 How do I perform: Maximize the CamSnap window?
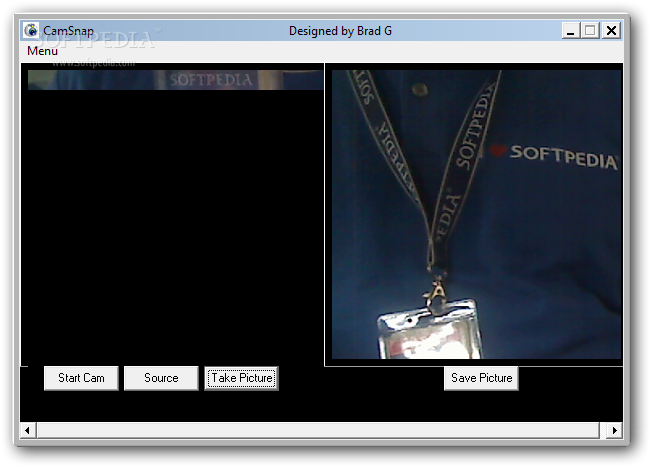tap(590, 31)
